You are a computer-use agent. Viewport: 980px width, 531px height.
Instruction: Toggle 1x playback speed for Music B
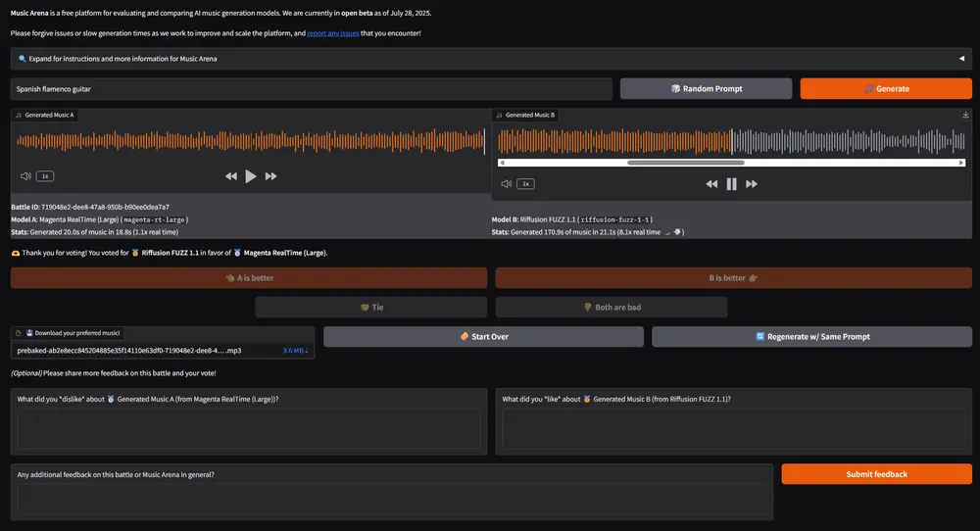click(x=525, y=183)
